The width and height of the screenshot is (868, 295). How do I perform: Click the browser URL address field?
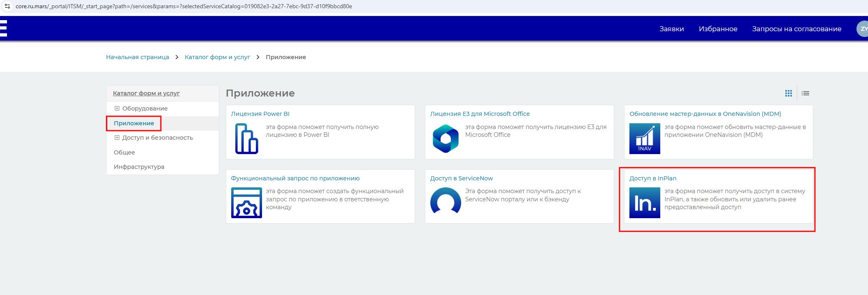coord(183,6)
